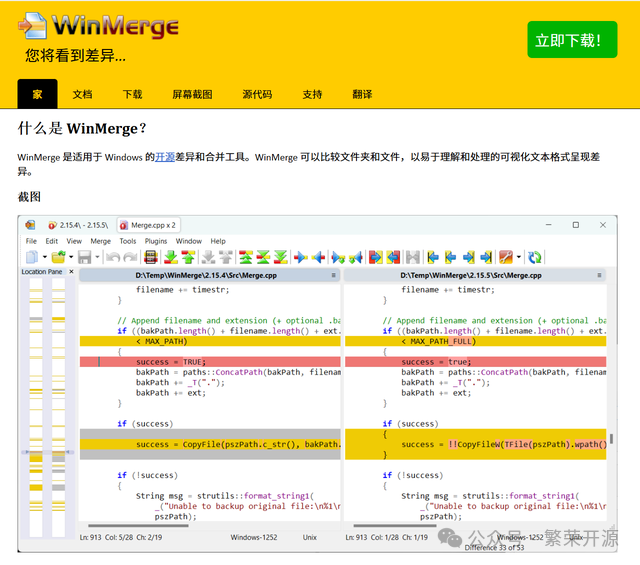
Task: Switch to the 2.15.4\ - 2.15.5\ tab
Action: click(78, 225)
